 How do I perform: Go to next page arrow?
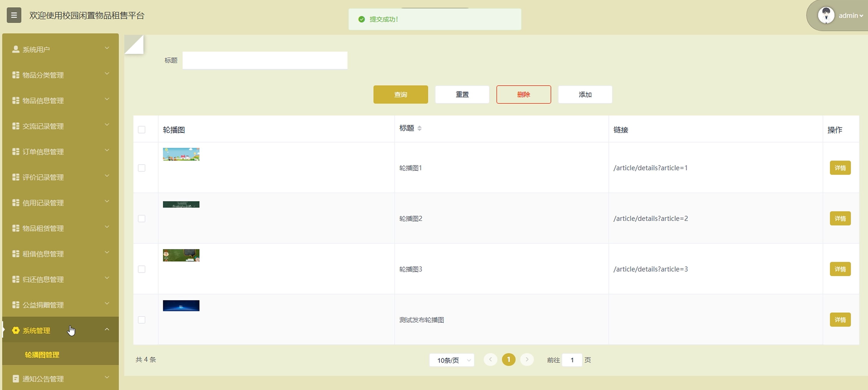click(527, 360)
